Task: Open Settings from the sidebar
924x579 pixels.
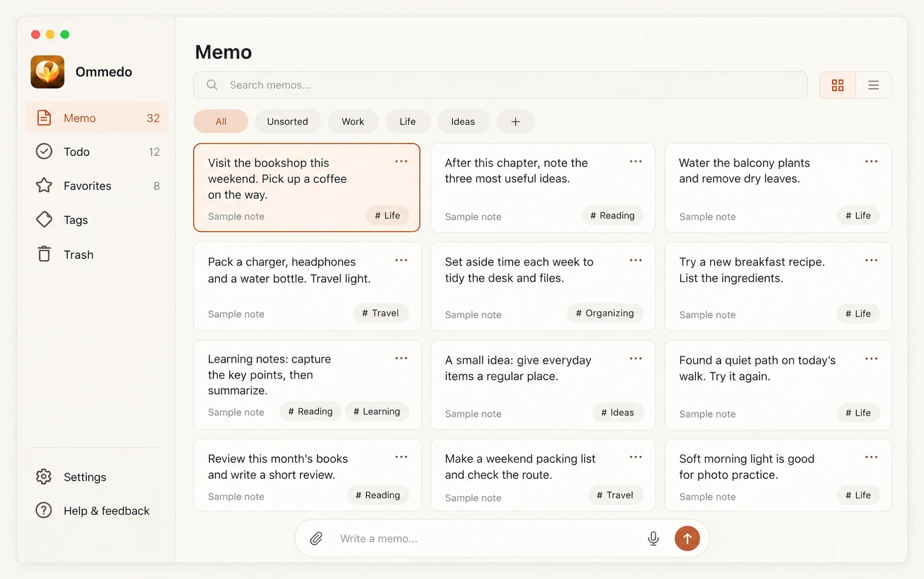Action: tap(97, 477)
